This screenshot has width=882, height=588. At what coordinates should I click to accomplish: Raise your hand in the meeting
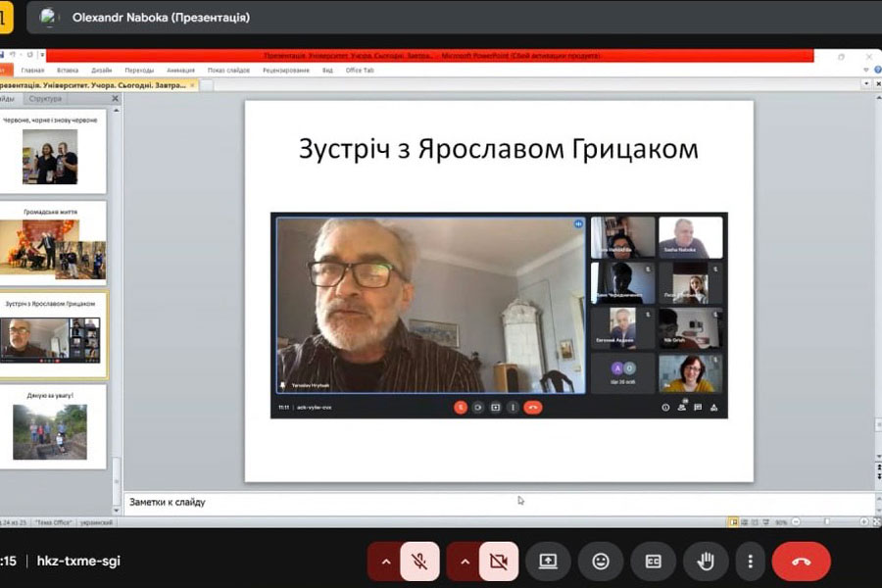coord(706,561)
